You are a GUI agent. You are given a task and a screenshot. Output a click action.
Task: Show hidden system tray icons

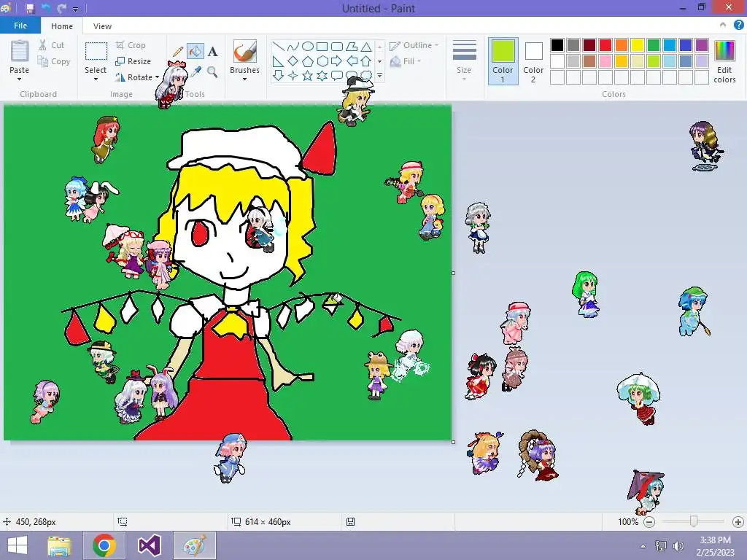[643, 546]
